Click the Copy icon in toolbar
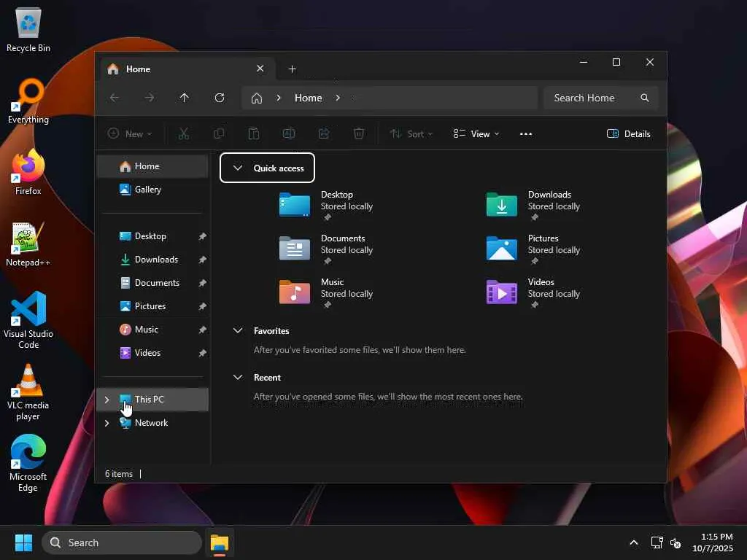 pos(219,134)
